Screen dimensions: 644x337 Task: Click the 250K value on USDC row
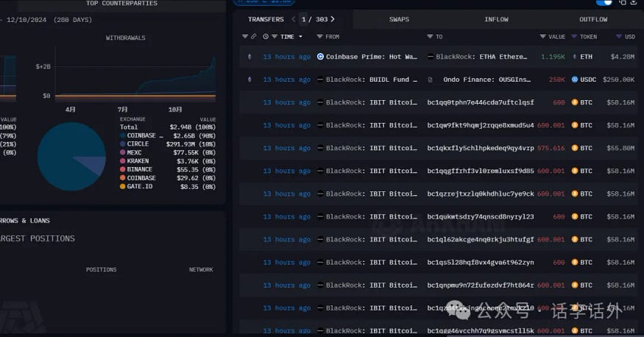point(557,79)
